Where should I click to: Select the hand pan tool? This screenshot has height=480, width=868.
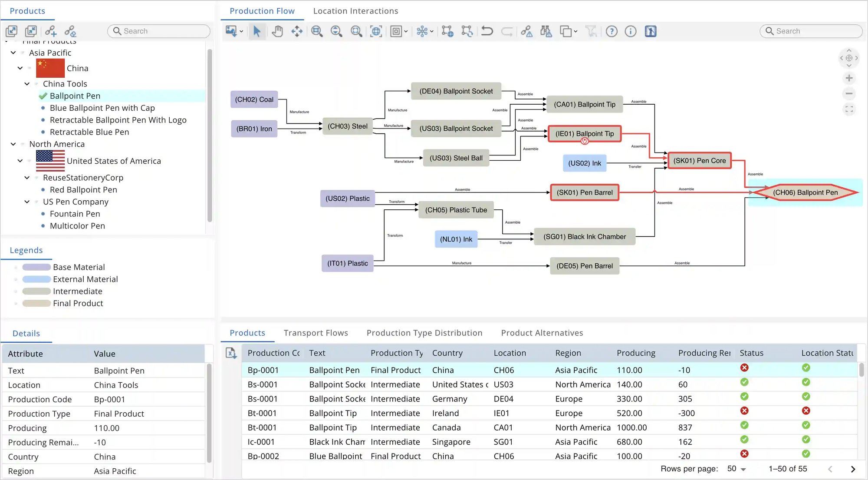point(277,31)
